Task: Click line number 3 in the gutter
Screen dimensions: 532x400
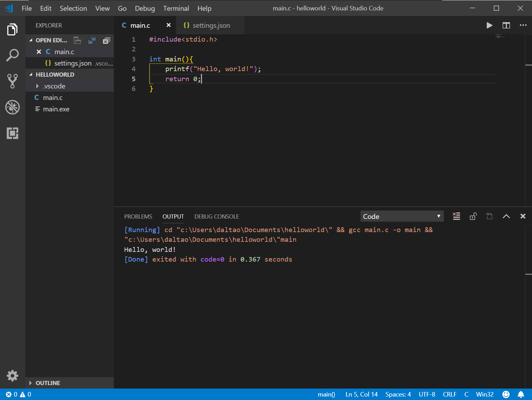Action: click(x=134, y=59)
